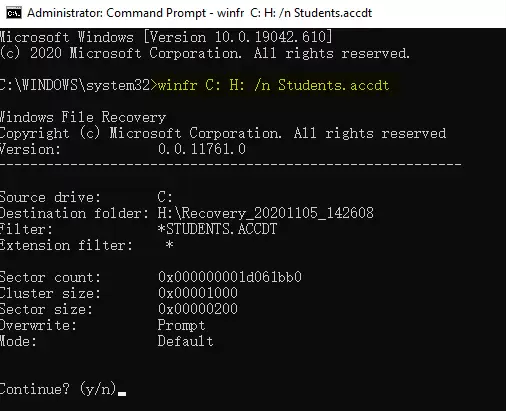This screenshot has height=411, width=507.
Task: Click the Source drive value 'C:'
Action: (x=165, y=197)
